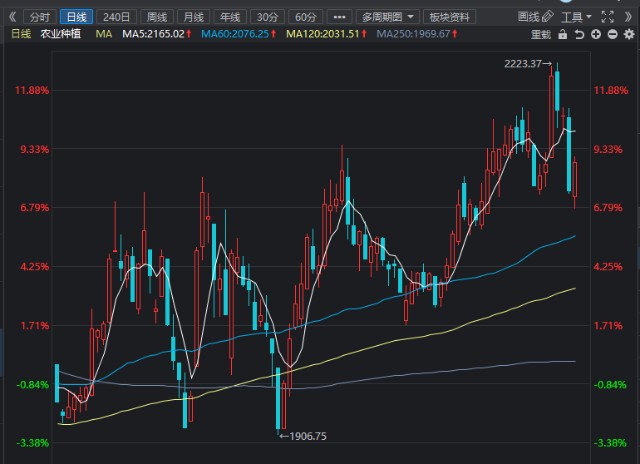Screen dimensions: 640x464
Task: Switch to the 周线 weekly tab
Action: [156, 17]
